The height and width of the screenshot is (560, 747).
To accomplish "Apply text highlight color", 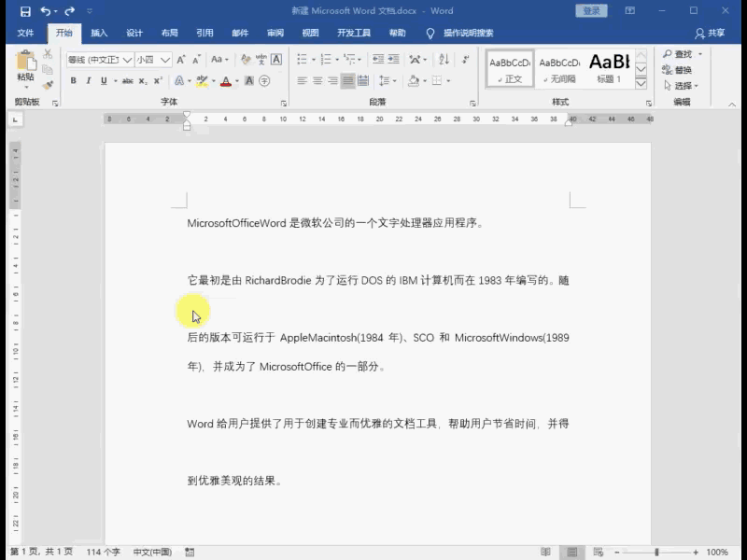I will pos(202,81).
